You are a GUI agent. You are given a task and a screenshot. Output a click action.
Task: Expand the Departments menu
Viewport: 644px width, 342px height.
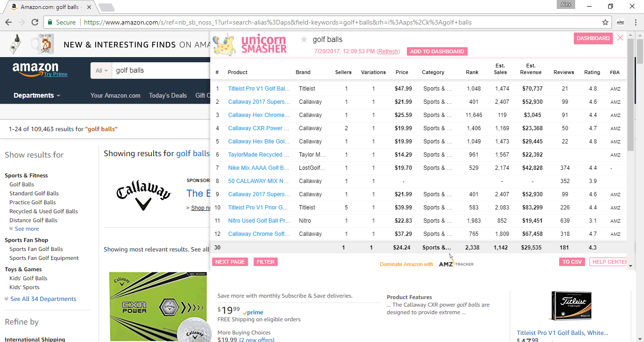tap(37, 95)
